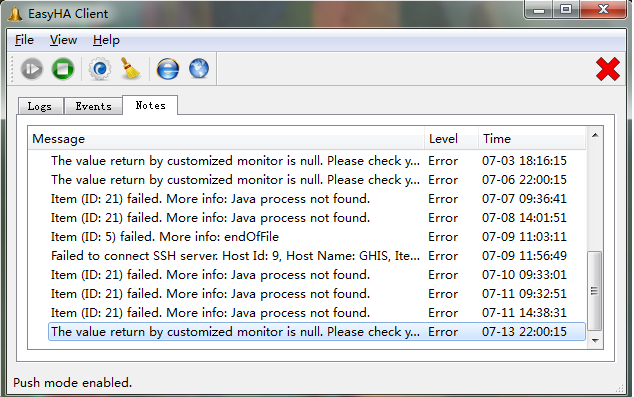Select the 'Item (ID: 5) failed' endOfFile row
The image size is (634, 397).
tap(317, 237)
